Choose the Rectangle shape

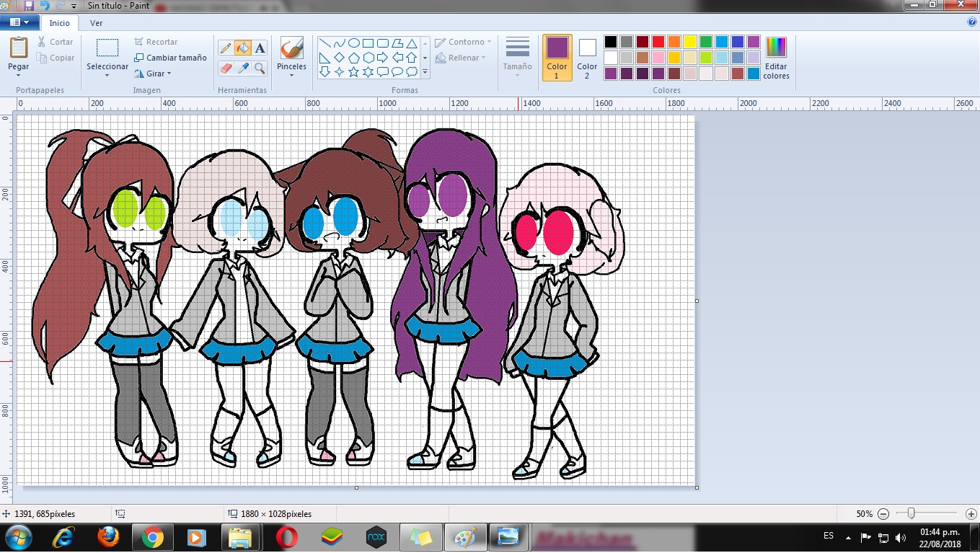[x=368, y=43]
